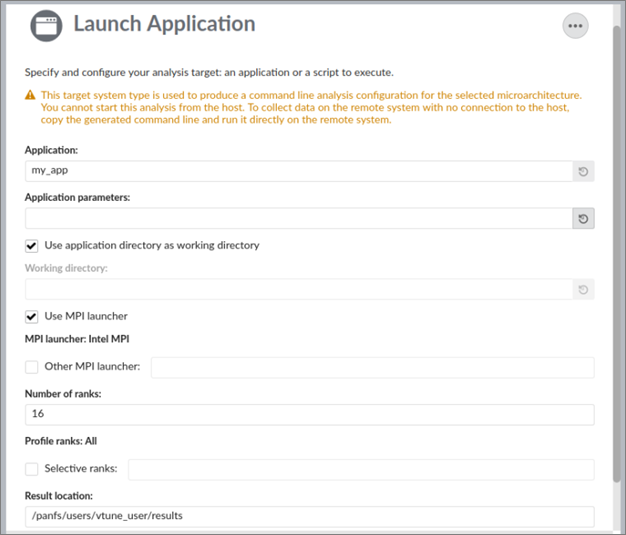Select the Number of ranks field
This screenshot has width=626, height=535.
pos(309,414)
